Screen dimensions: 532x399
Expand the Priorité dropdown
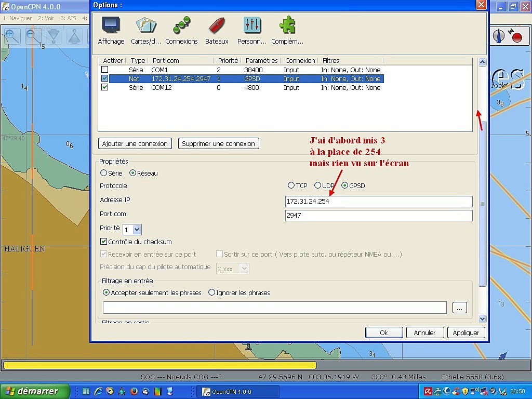137,230
